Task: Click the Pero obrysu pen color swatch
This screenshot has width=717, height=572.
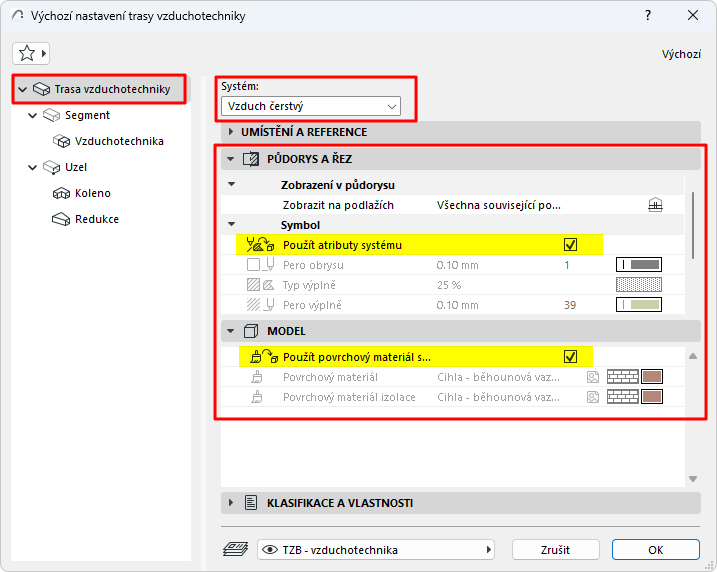Action: (639, 265)
